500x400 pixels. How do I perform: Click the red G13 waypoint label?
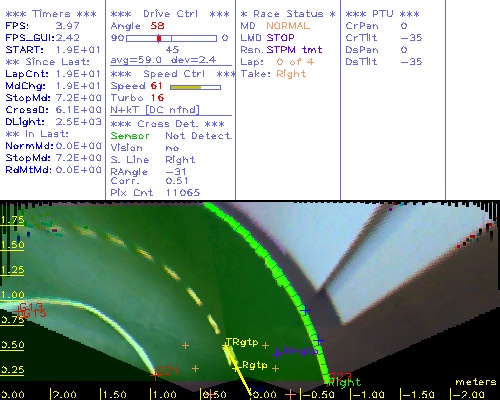point(31,306)
